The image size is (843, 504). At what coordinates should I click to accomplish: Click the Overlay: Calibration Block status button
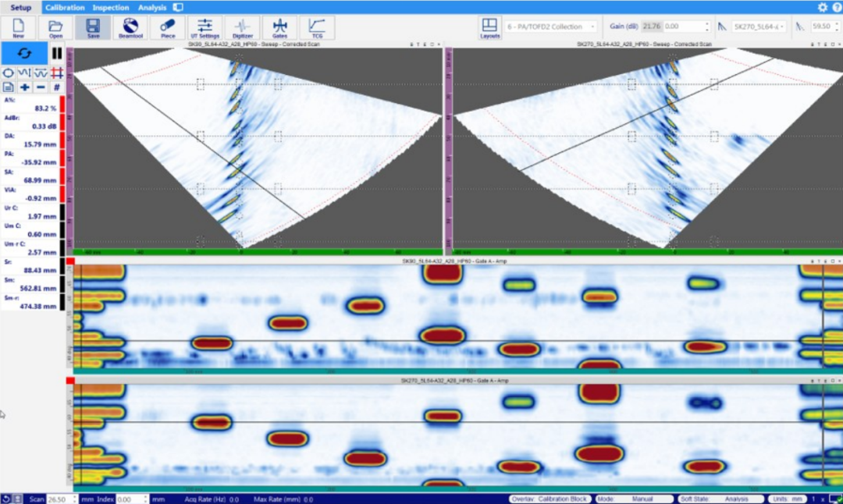pos(550,499)
